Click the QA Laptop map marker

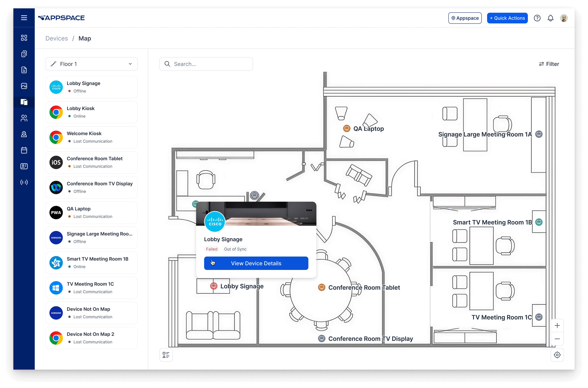point(346,128)
